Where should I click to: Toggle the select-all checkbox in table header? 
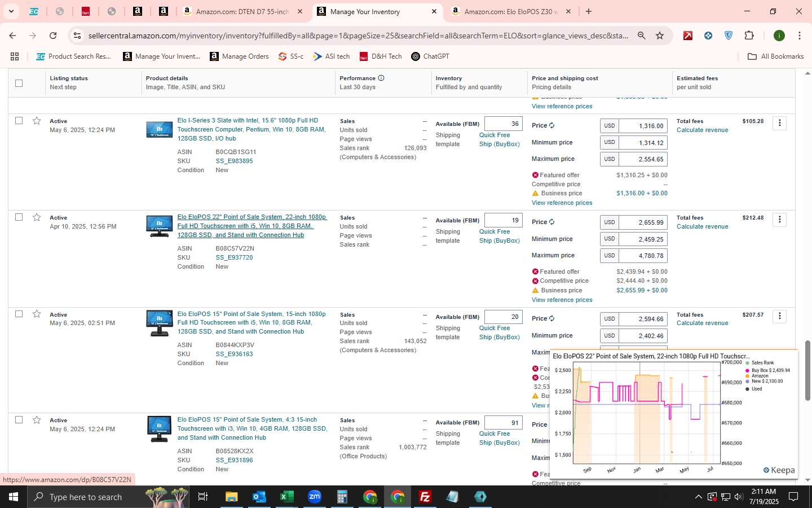tap(19, 83)
